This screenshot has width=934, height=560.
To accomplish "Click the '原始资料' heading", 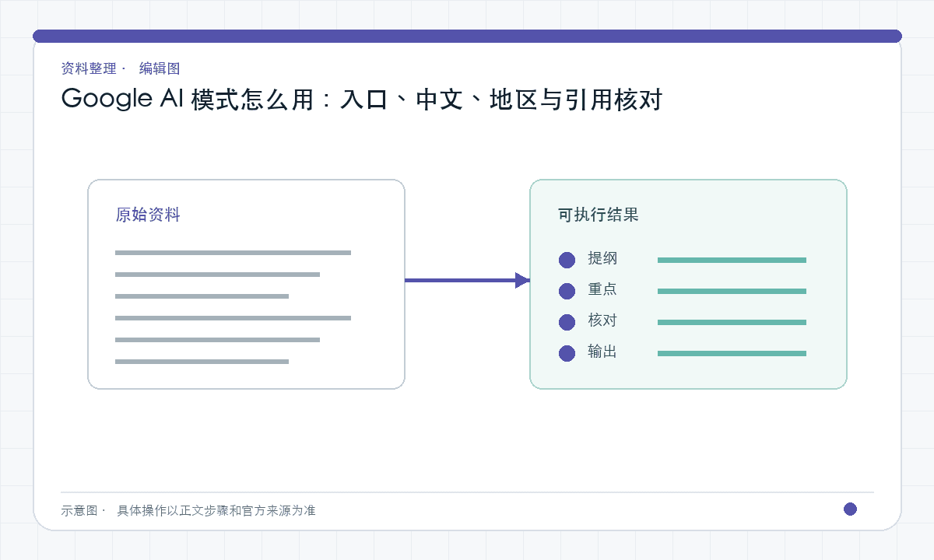I will coord(148,215).
